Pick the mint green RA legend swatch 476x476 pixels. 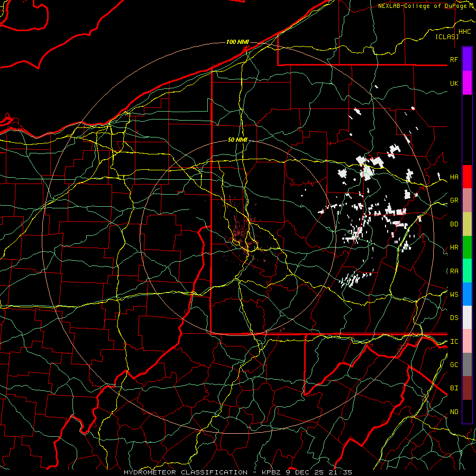[467, 271]
